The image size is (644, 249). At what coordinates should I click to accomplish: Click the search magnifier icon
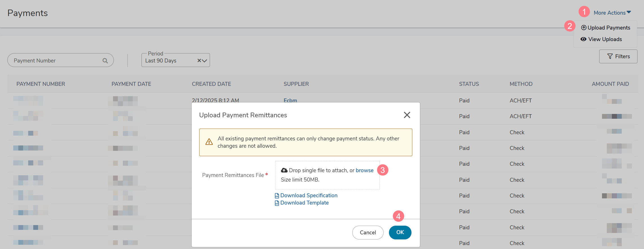[105, 60]
